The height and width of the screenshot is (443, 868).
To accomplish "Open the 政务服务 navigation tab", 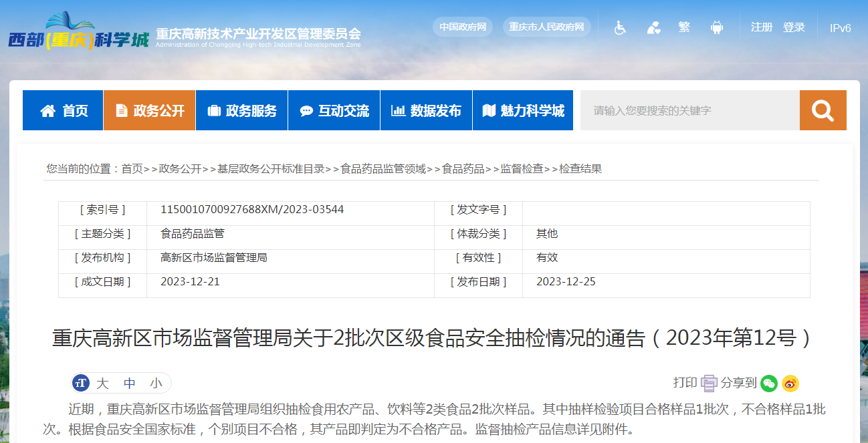I will (x=241, y=110).
